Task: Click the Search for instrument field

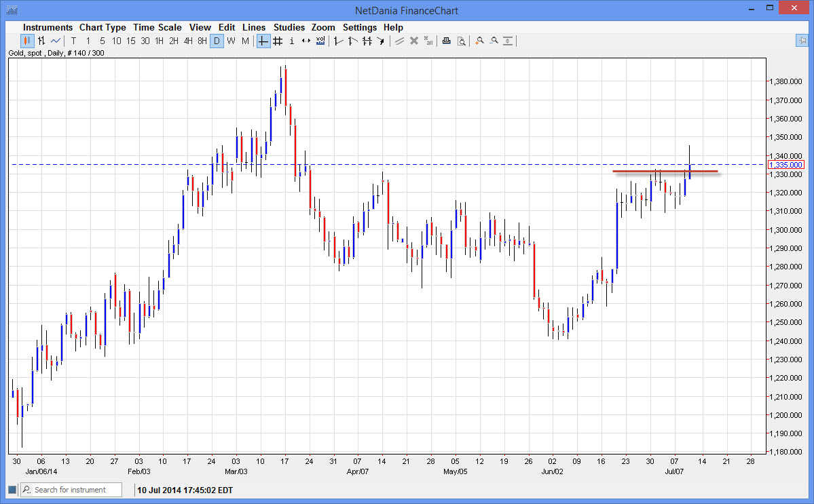Action: (76, 490)
